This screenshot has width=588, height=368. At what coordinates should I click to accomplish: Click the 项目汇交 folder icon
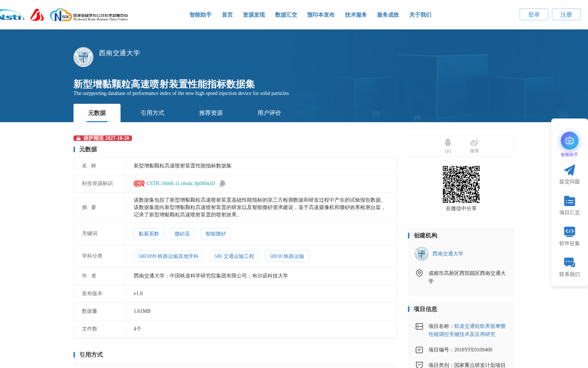(570, 201)
